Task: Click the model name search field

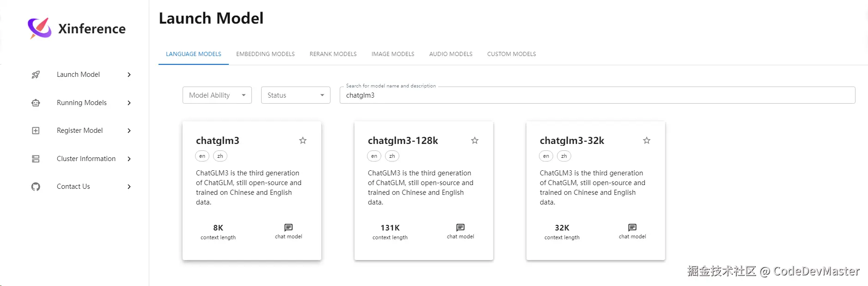Action: click(597, 95)
